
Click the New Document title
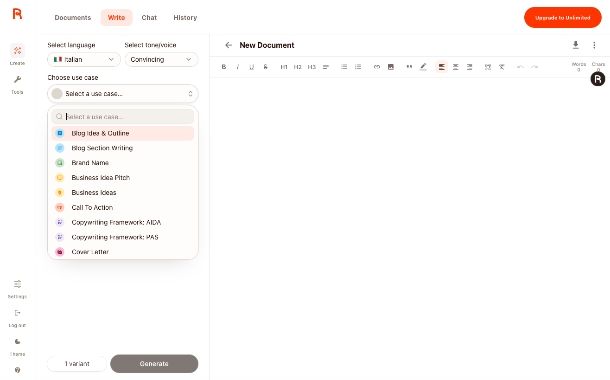[x=267, y=45]
